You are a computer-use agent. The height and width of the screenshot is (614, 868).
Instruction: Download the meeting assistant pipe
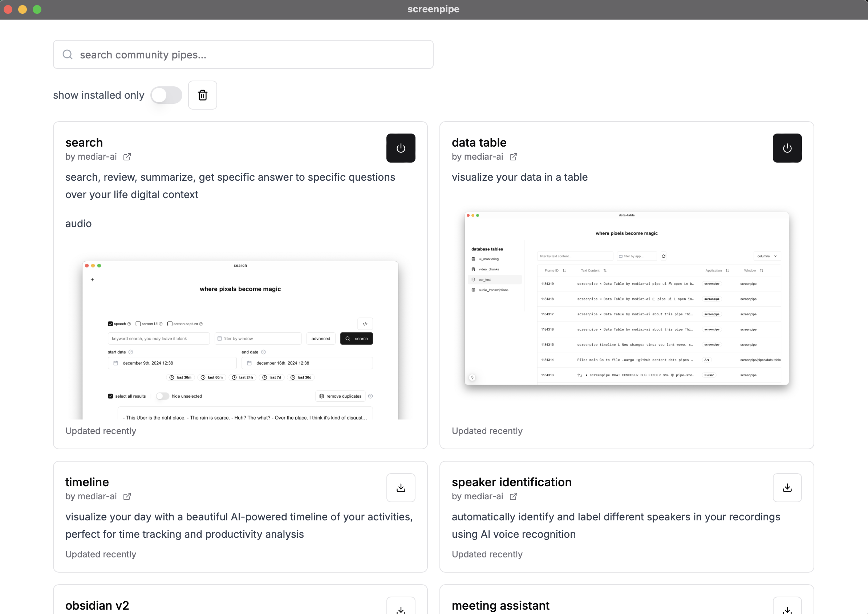(x=787, y=608)
